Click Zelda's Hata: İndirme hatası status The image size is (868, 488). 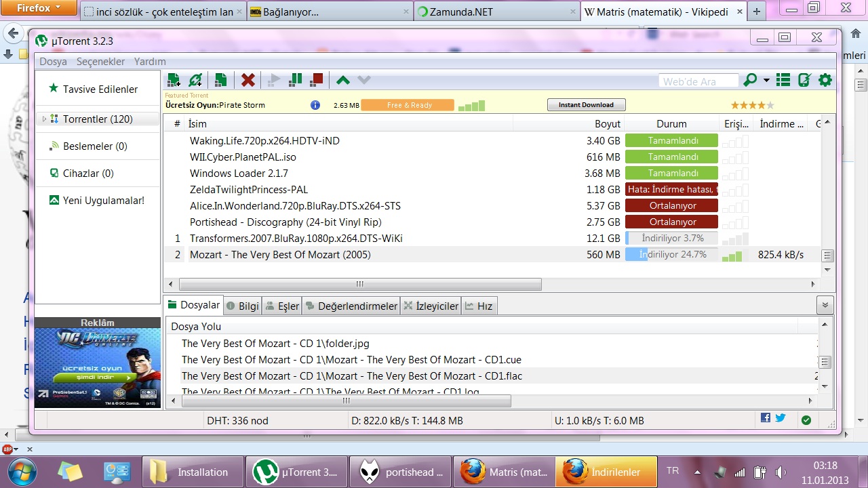pyautogui.click(x=671, y=189)
